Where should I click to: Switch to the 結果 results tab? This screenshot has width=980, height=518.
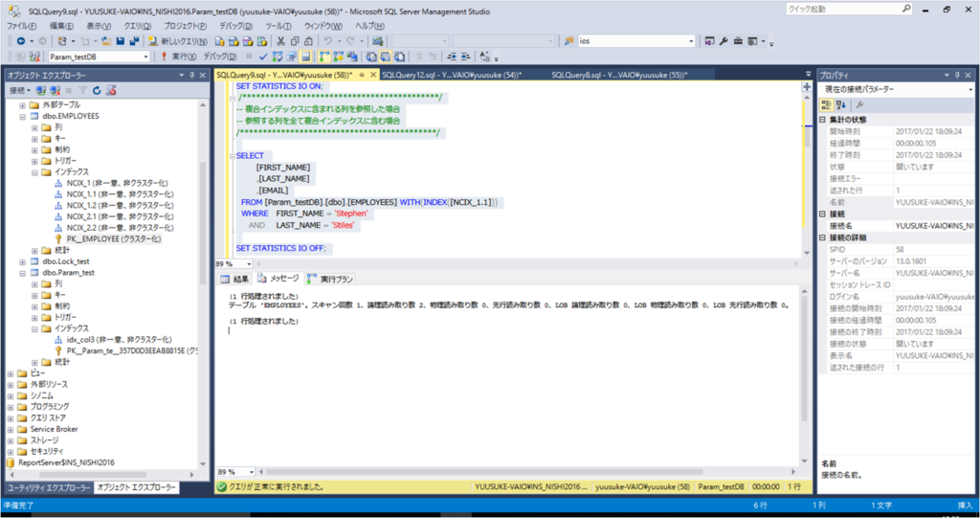(x=235, y=279)
